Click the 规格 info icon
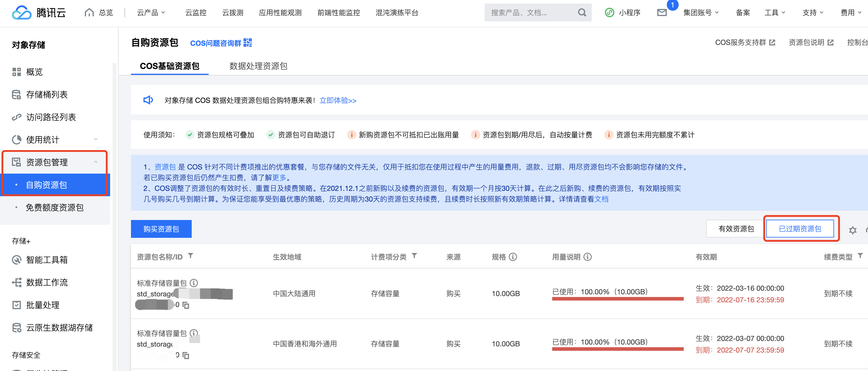The width and height of the screenshot is (868, 371). (513, 257)
